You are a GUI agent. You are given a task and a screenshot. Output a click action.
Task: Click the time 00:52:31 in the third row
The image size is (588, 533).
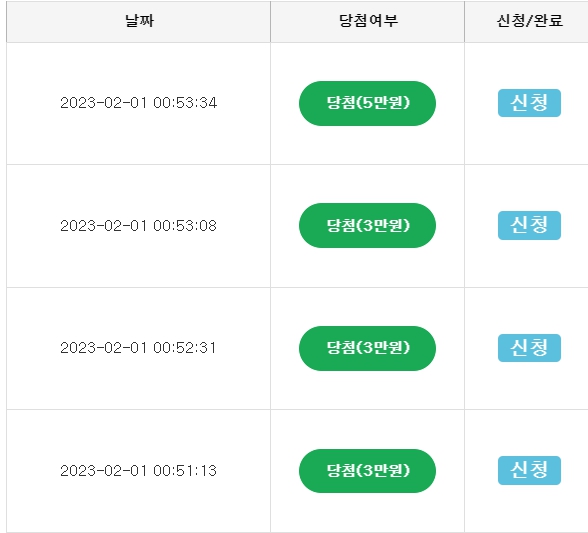tap(185, 348)
